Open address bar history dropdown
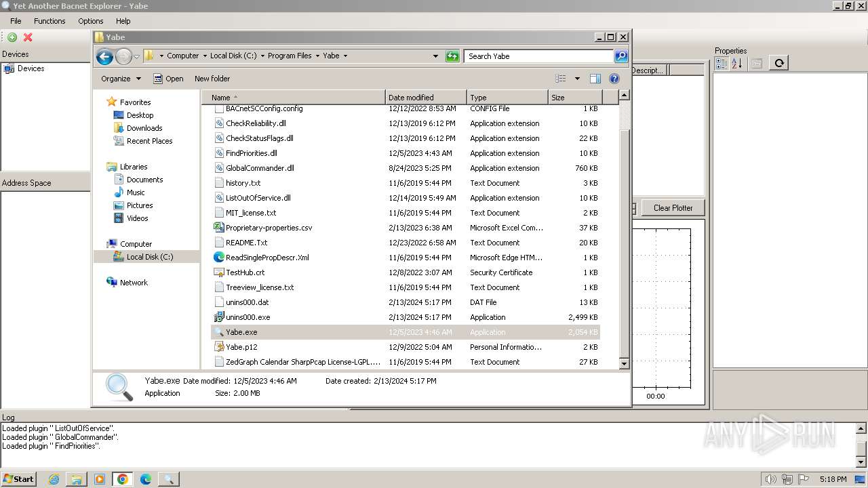This screenshot has width=868, height=488. point(435,56)
